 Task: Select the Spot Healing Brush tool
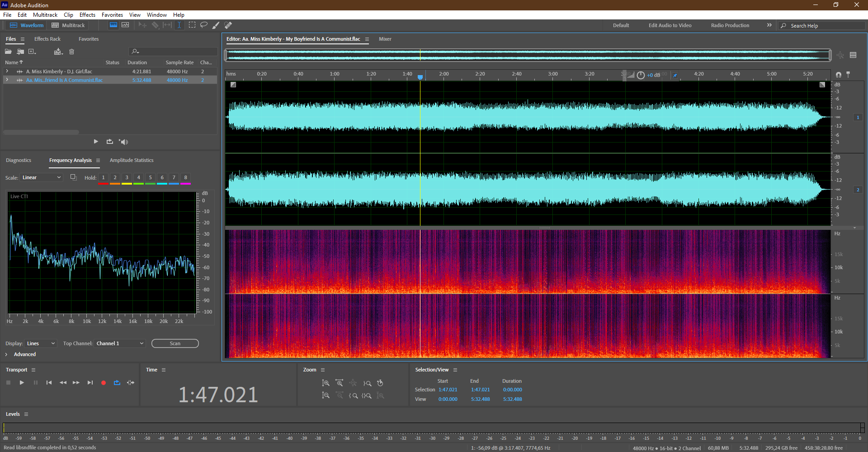(x=228, y=25)
